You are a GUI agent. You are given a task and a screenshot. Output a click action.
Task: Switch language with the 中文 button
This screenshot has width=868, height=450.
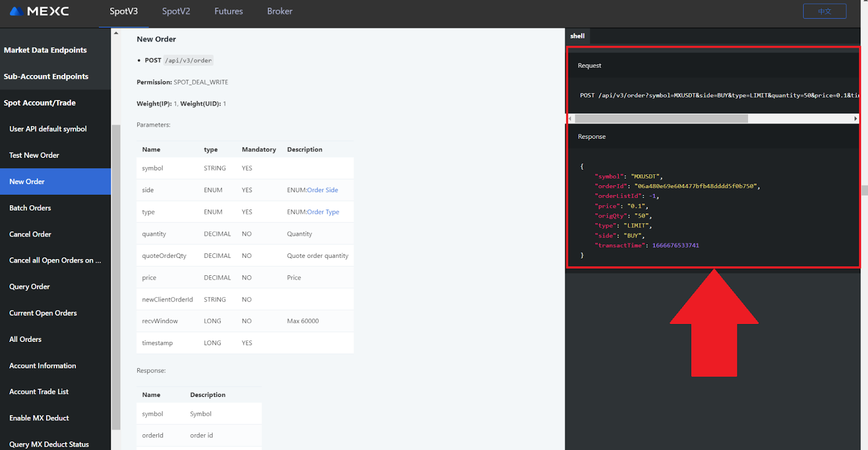coord(825,11)
